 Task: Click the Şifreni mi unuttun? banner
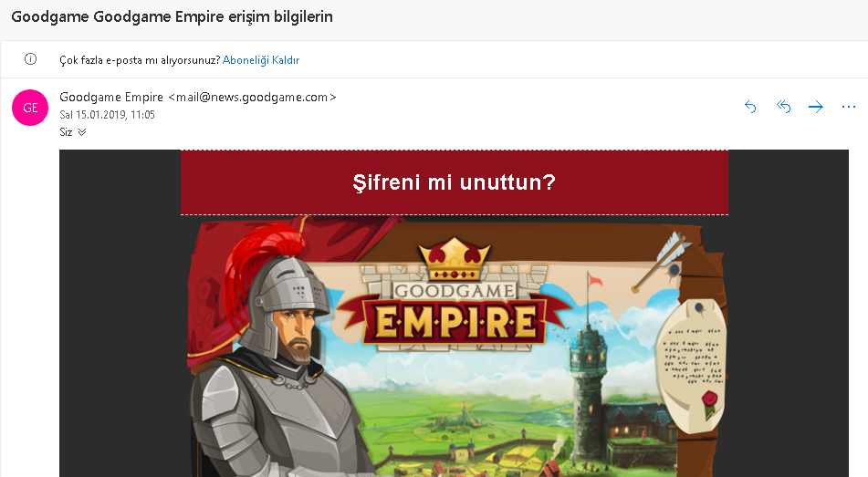coord(455,182)
